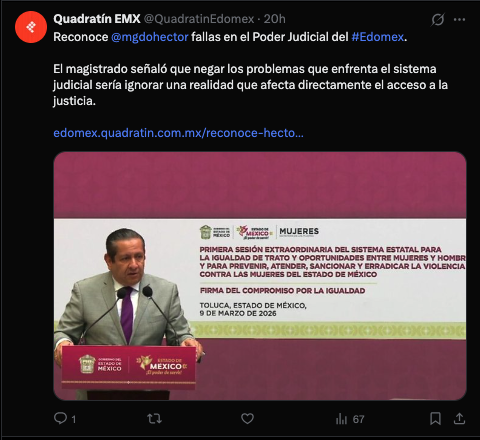Image resolution: width=480 pixels, height=440 pixels.
Task: Click the share upload-arrow icon
Action: [459, 418]
